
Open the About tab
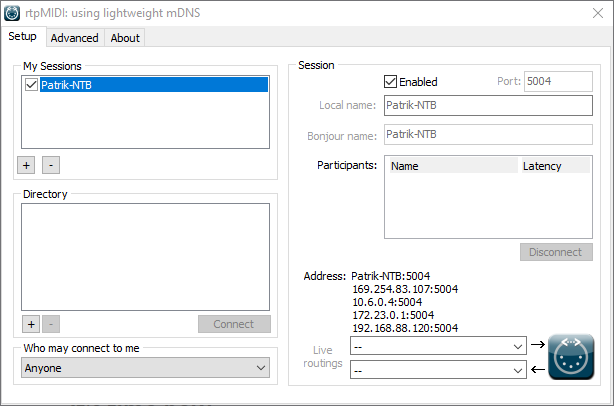click(x=125, y=38)
